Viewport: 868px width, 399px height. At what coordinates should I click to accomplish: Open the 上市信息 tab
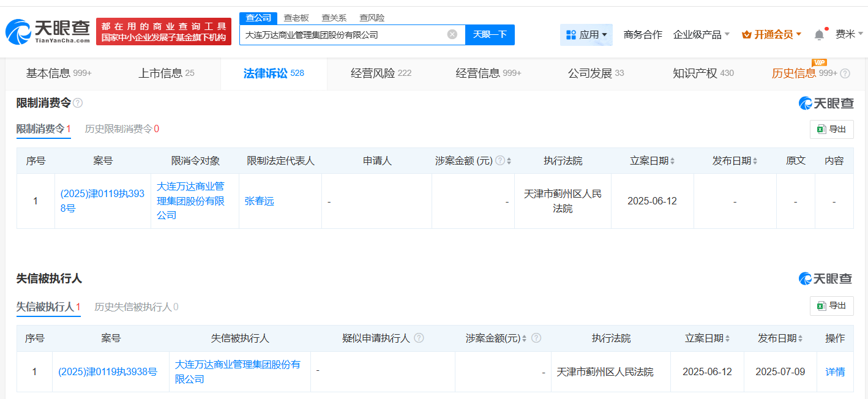point(166,73)
